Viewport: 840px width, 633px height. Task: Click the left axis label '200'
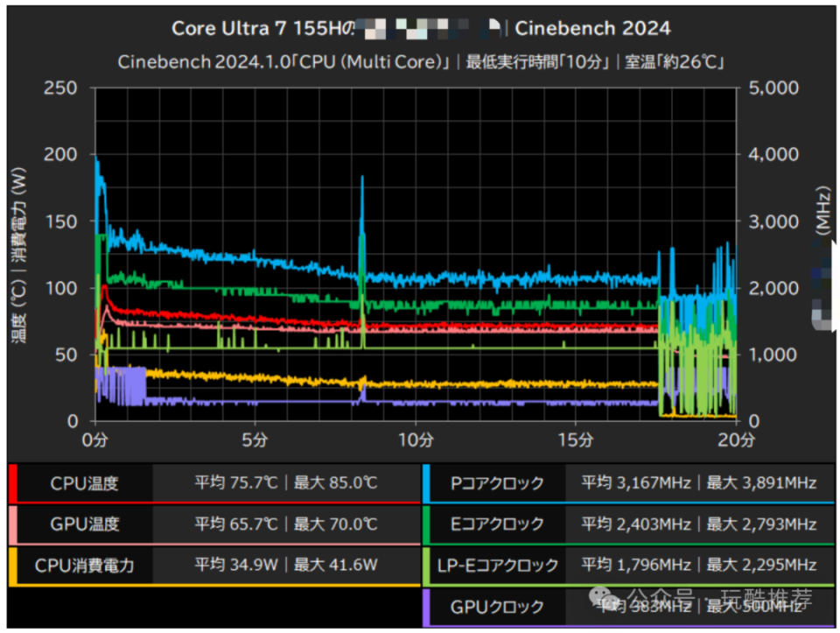point(60,154)
